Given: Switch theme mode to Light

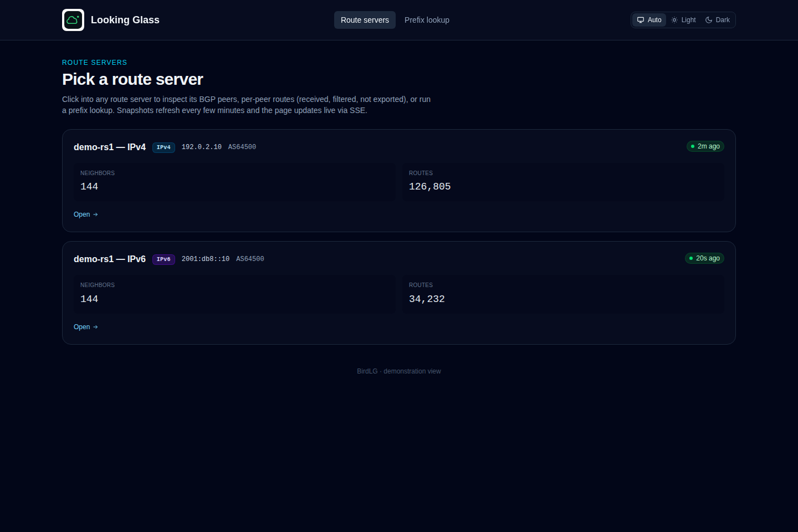Looking at the screenshot, I should pyautogui.click(x=683, y=20).
